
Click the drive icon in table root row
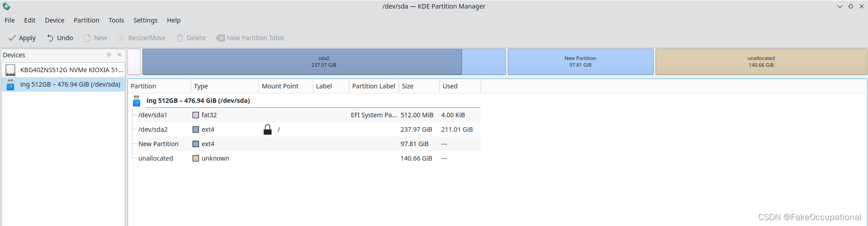pyautogui.click(x=137, y=101)
